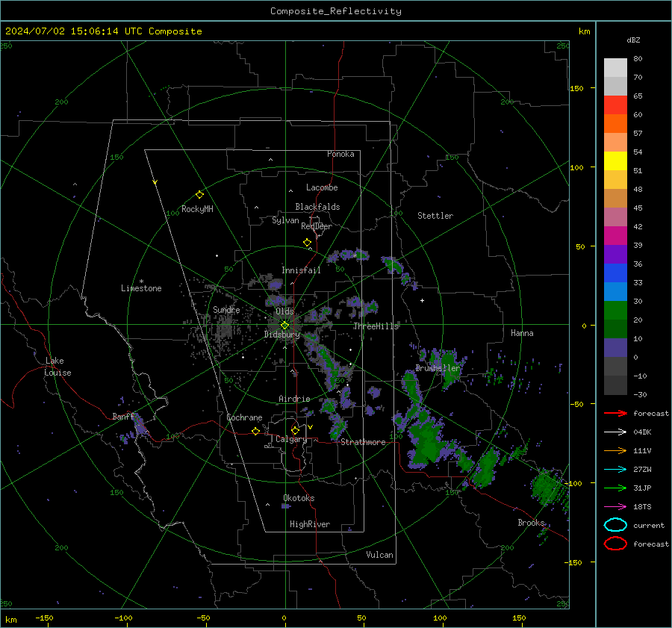The width and height of the screenshot is (672, 628).
Task: Click the 18TS legend label
Action: tap(642, 507)
